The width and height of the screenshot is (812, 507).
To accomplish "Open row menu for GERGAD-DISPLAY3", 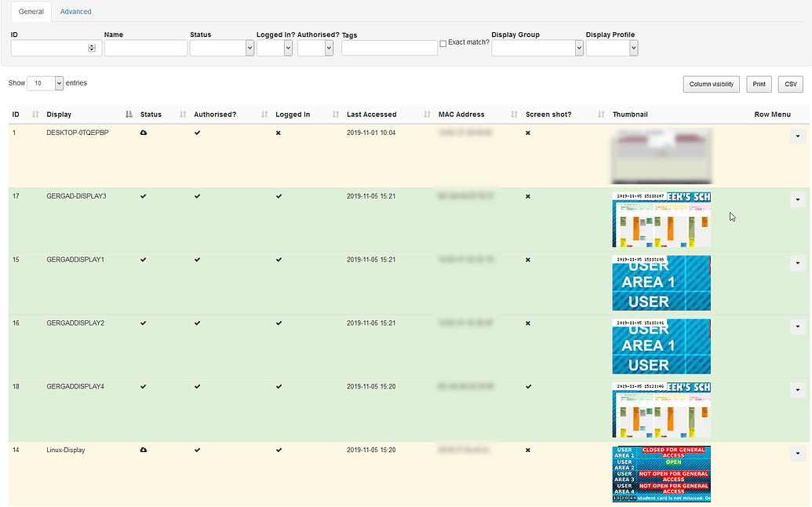I will [x=797, y=200].
